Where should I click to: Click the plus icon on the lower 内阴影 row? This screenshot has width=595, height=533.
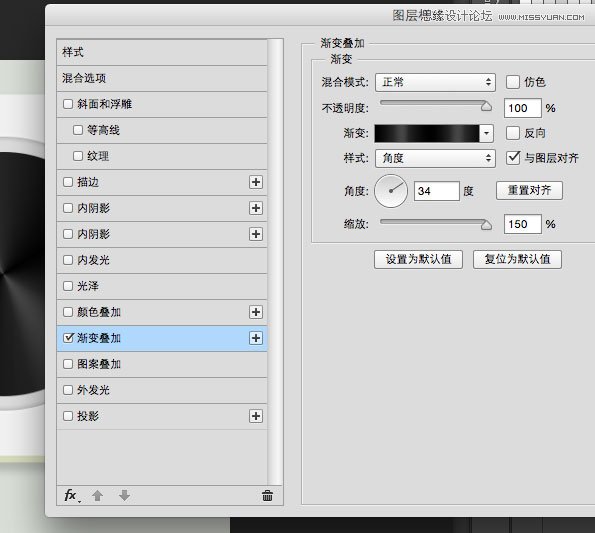click(x=256, y=234)
